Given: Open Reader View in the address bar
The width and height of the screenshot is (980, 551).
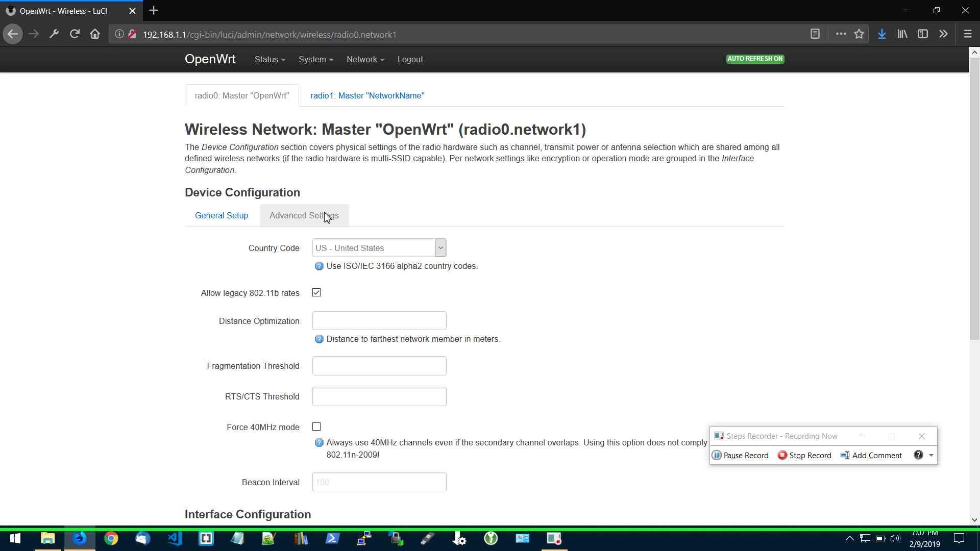Looking at the screenshot, I should (x=815, y=34).
